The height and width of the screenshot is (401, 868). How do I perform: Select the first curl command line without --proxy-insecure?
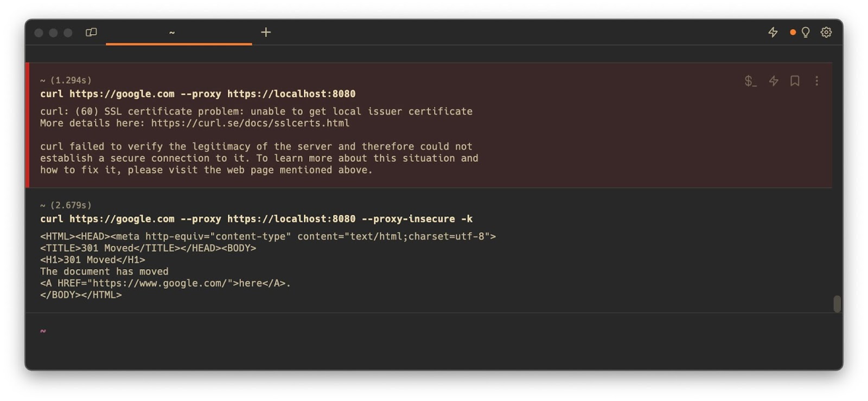tap(197, 94)
